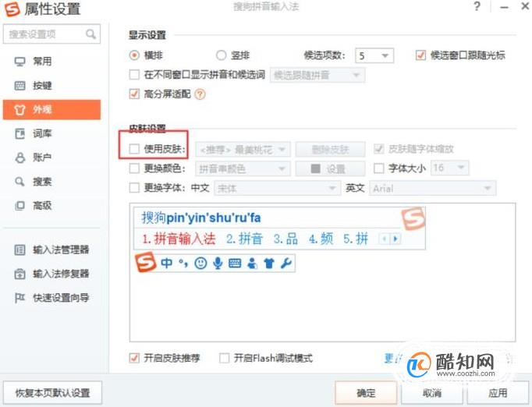The height and width of the screenshot is (407, 532).
Task: Click the book icon beside 词库
Action: pos(20,133)
